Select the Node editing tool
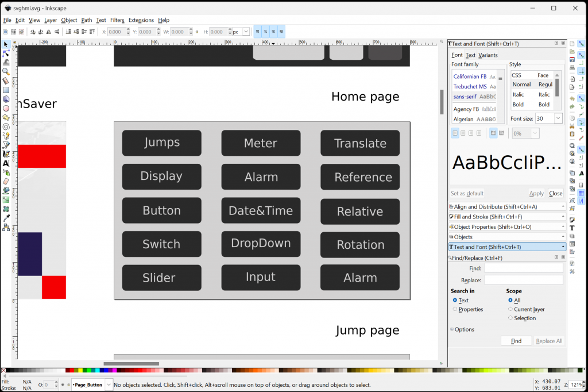This screenshot has width=588, height=392. click(6, 53)
